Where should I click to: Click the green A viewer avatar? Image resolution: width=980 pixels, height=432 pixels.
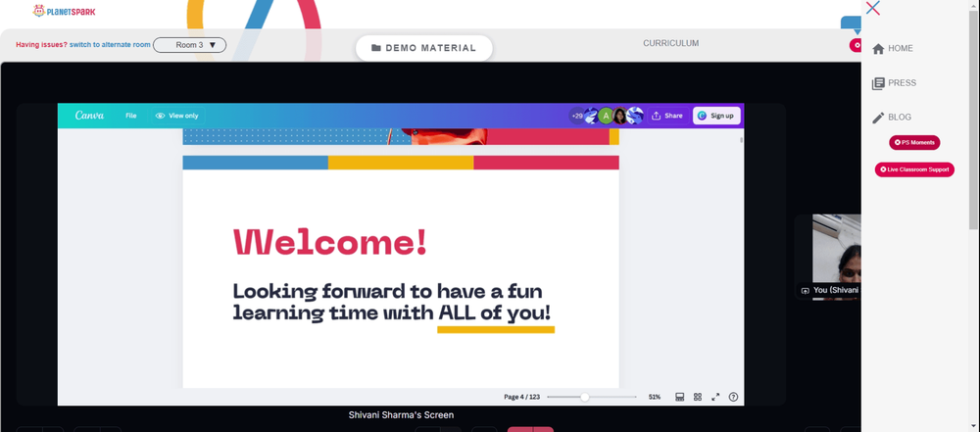click(606, 116)
